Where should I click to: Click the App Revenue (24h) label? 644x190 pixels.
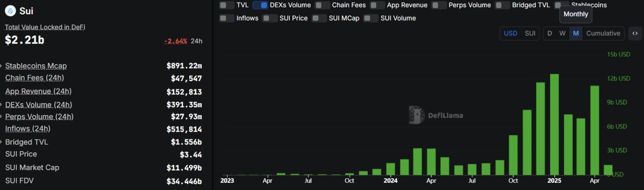38,91
